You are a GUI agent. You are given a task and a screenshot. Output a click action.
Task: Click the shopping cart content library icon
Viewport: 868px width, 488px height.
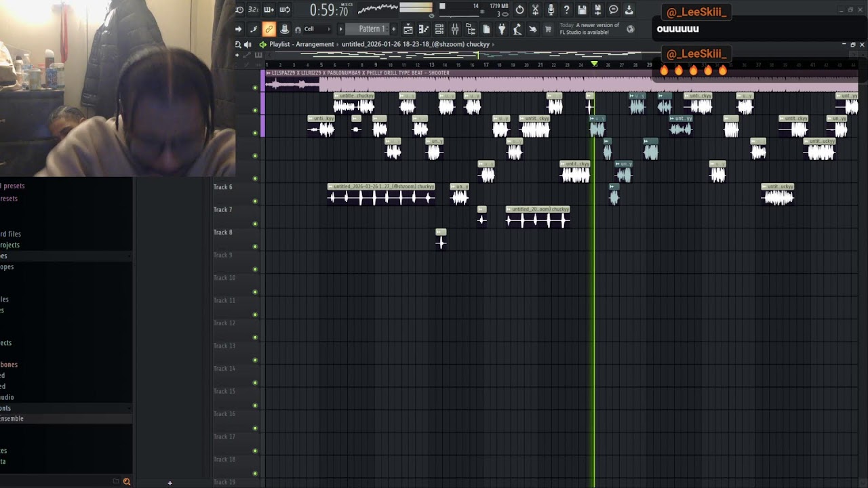coord(548,29)
